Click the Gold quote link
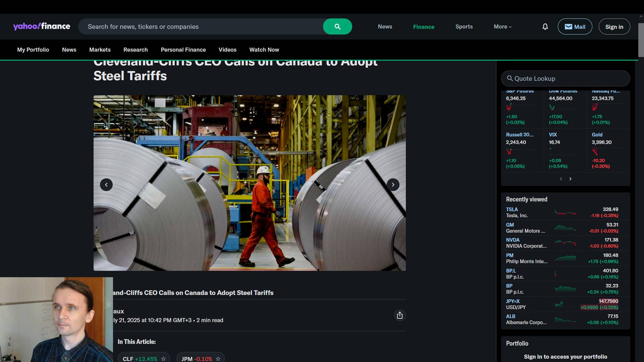 click(597, 135)
